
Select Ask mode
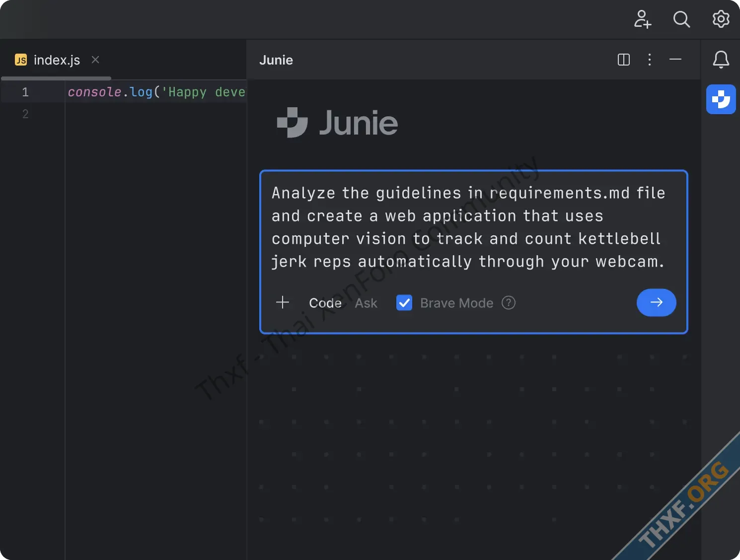[366, 303]
